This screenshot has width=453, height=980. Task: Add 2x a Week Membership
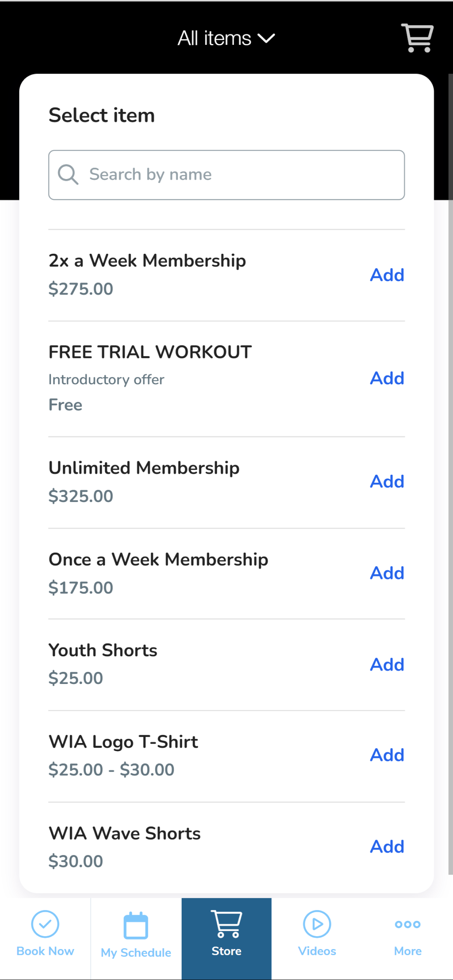387,275
